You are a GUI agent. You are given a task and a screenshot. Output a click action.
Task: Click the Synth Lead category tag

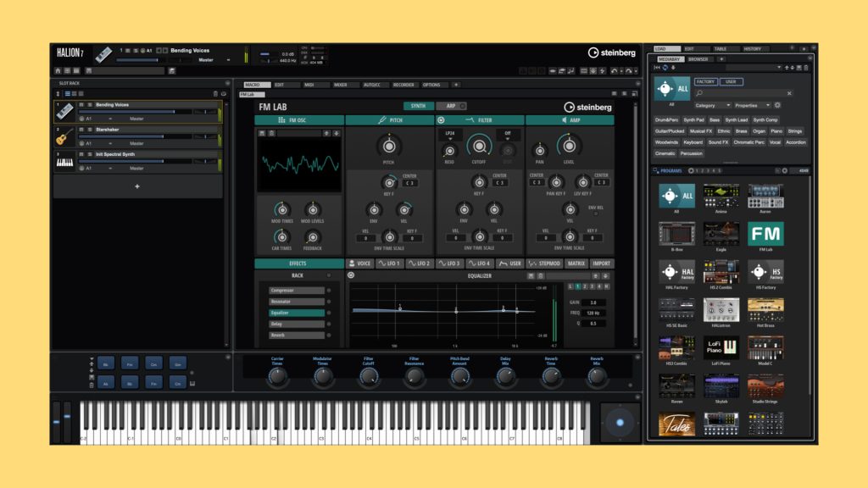click(736, 120)
